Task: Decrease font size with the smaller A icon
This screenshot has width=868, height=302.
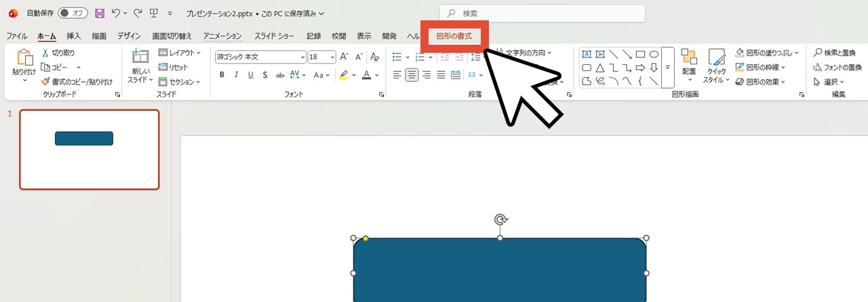Action: click(x=359, y=57)
